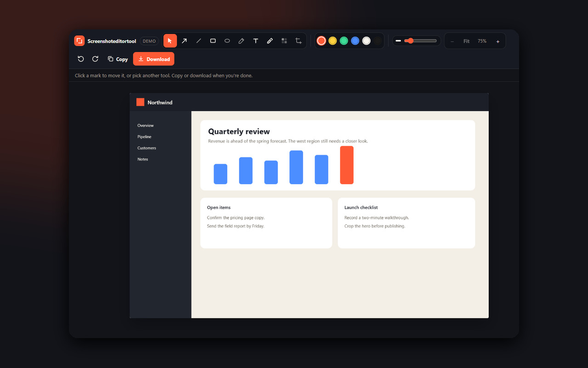Select the Arrow drawing tool
This screenshot has width=588, height=368.
(184, 41)
